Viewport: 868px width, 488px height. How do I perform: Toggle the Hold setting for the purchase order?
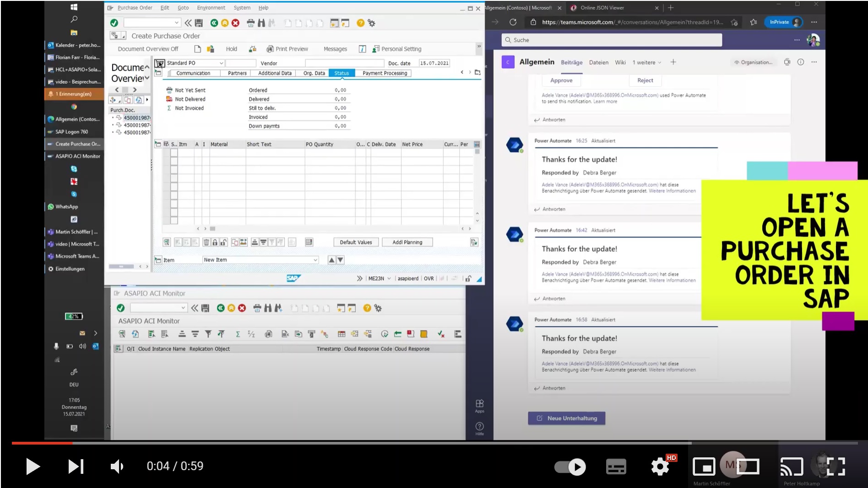point(231,48)
